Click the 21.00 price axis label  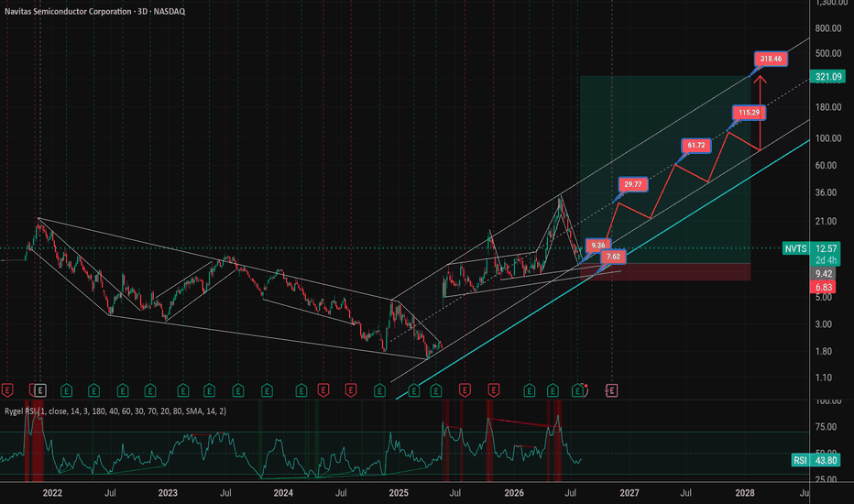(826, 221)
